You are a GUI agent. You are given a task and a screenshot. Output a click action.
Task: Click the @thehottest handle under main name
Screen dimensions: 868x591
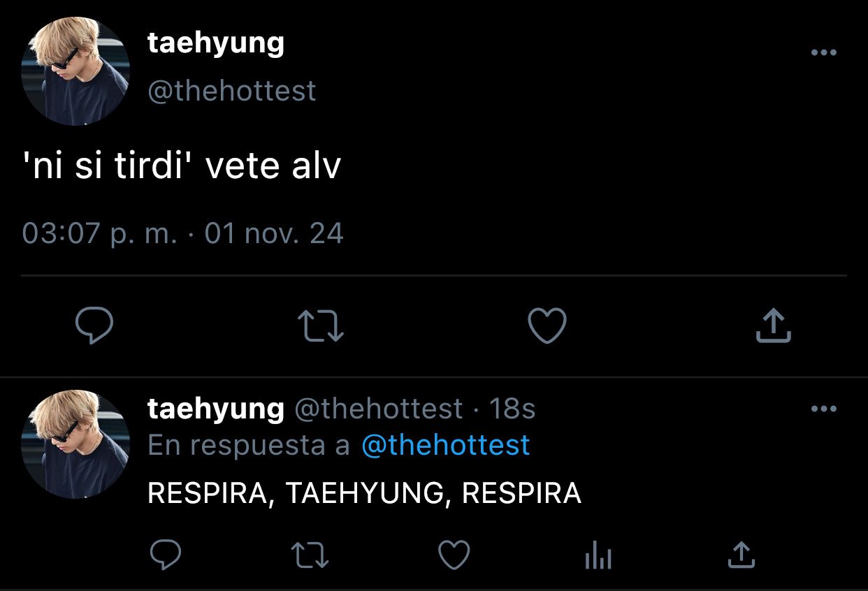coord(232,91)
